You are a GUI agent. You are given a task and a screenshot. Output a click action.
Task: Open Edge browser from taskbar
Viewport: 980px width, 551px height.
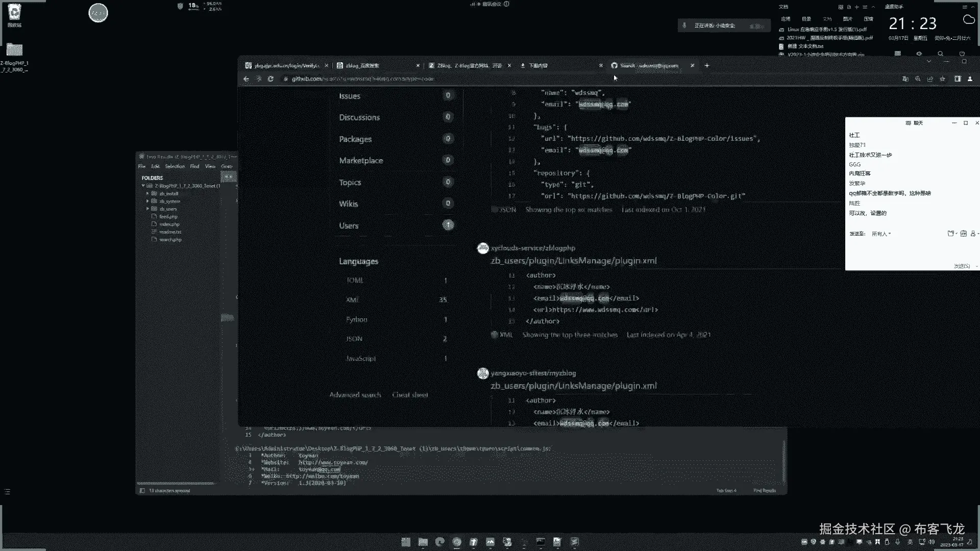pos(439,542)
